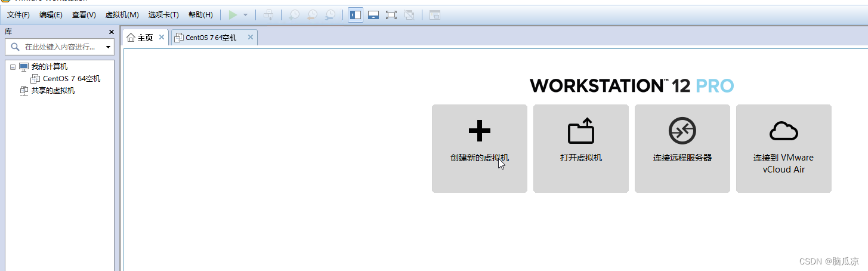
Task: Switch to the CentOS 7 64空机 tab
Action: click(x=214, y=38)
